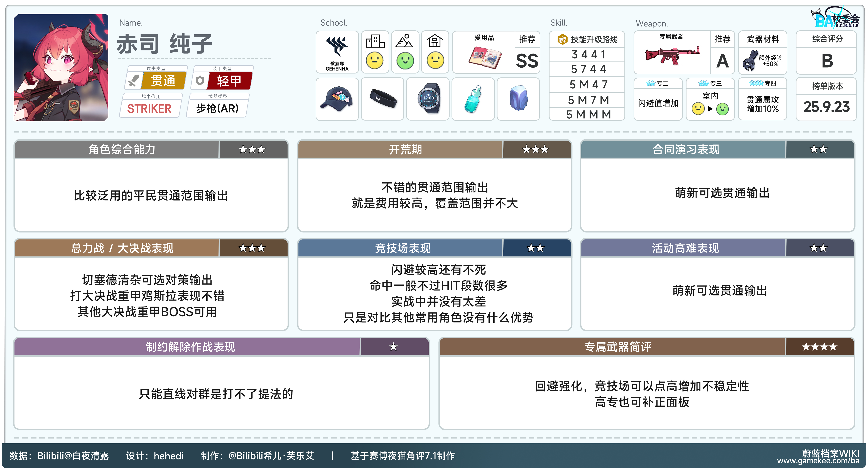Select the 竞技场表现 section header
The height and width of the screenshot is (470, 868).
pos(402,248)
